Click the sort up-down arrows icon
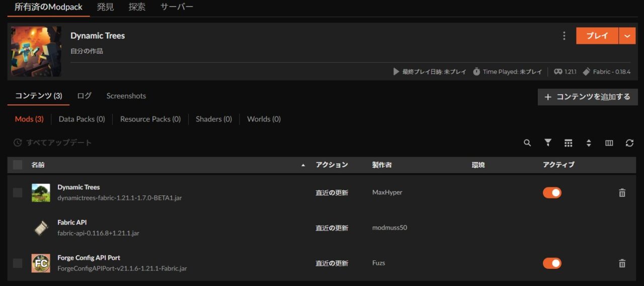 [x=589, y=143]
